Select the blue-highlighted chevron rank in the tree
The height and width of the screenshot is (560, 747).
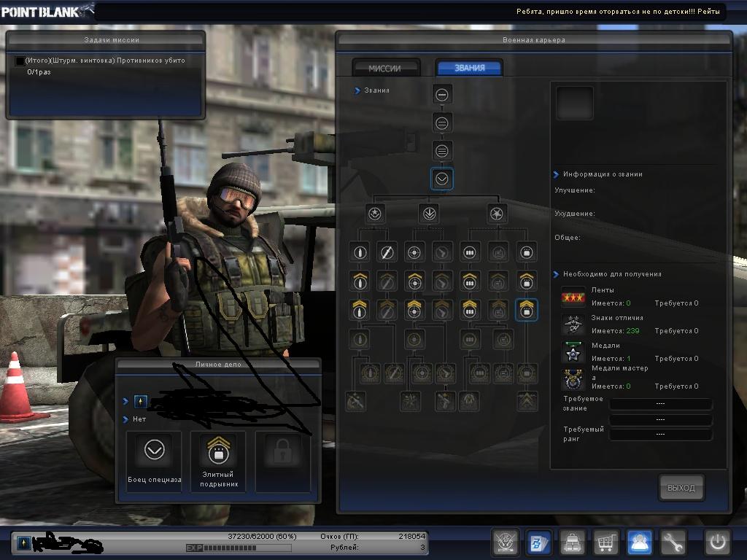pyautogui.click(x=441, y=179)
